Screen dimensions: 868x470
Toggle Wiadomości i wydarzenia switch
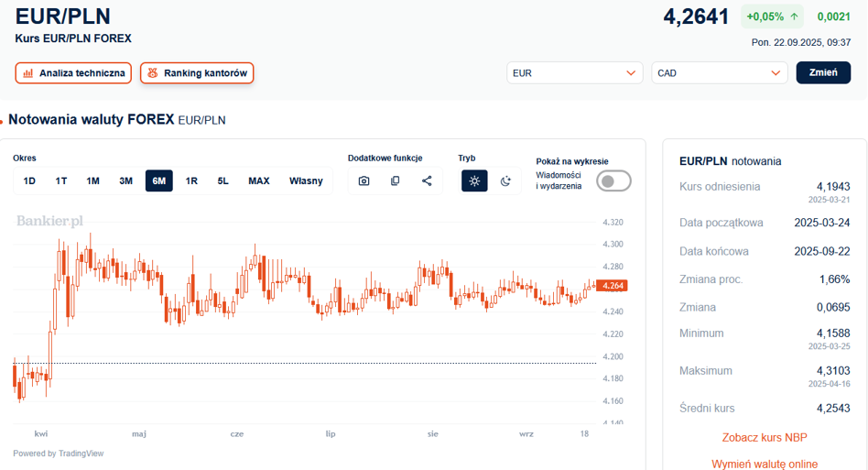click(613, 180)
